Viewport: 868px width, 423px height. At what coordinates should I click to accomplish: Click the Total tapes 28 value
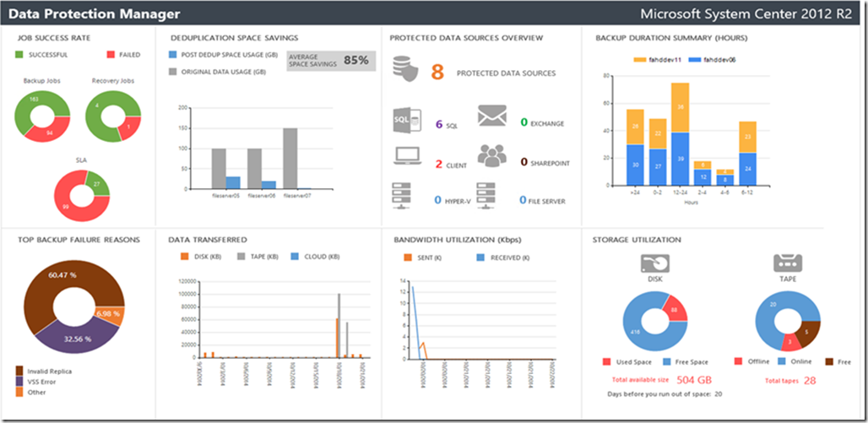(x=810, y=381)
